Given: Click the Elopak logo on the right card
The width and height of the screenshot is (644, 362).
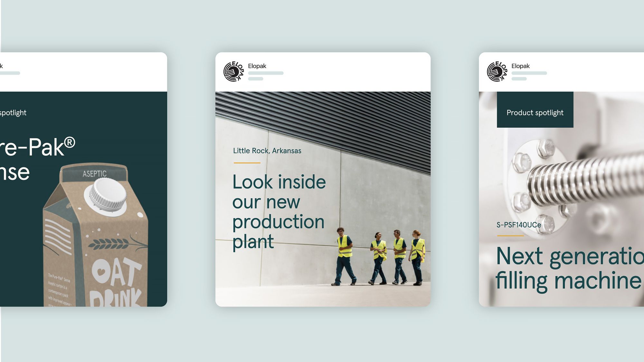Looking at the screenshot, I should pyautogui.click(x=497, y=71).
